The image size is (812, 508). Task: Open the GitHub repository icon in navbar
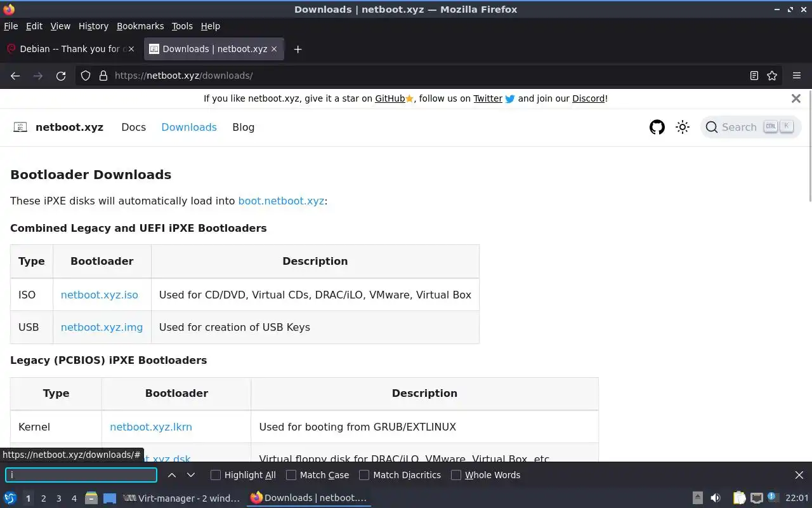657,127
